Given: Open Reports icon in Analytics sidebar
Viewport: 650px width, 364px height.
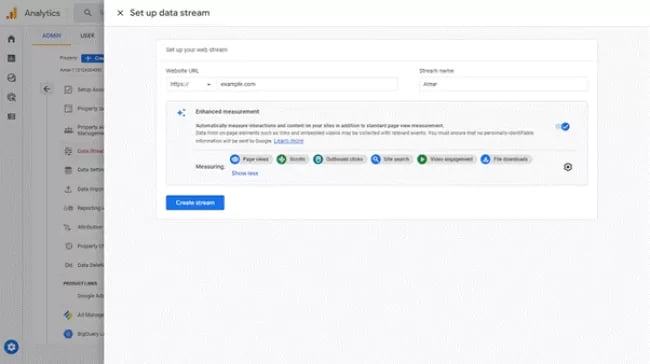Looking at the screenshot, I should click(11, 58).
